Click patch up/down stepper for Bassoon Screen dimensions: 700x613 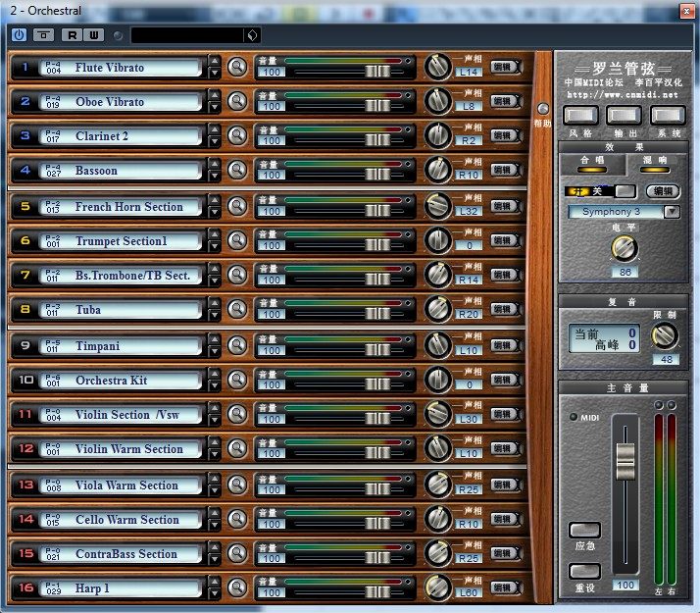pos(215,170)
